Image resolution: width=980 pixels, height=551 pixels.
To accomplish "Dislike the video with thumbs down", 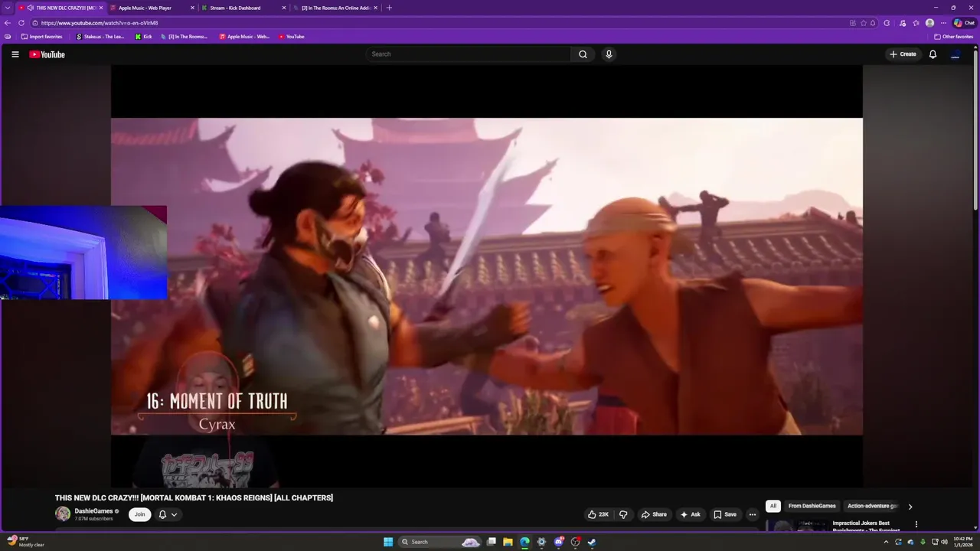I will [623, 514].
